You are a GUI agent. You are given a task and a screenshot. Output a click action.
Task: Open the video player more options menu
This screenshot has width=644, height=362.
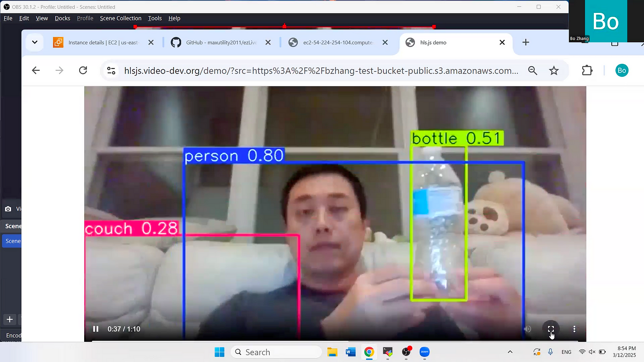[x=574, y=329]
